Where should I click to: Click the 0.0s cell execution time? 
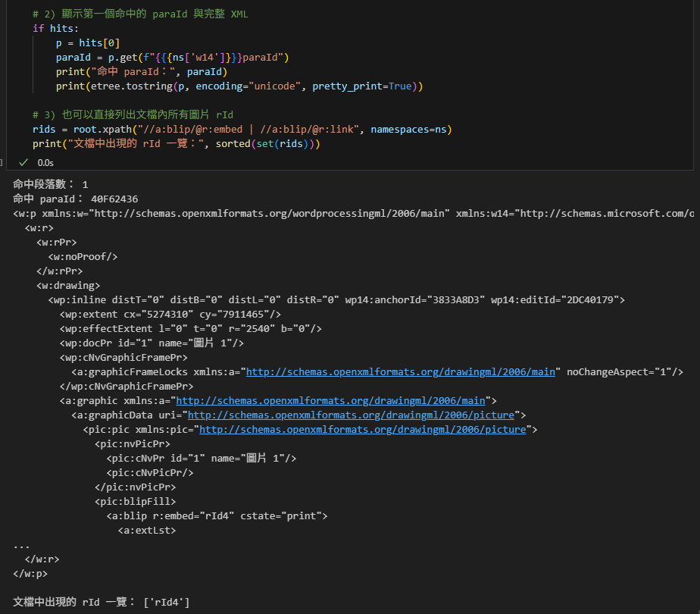(x=45, y=162)
